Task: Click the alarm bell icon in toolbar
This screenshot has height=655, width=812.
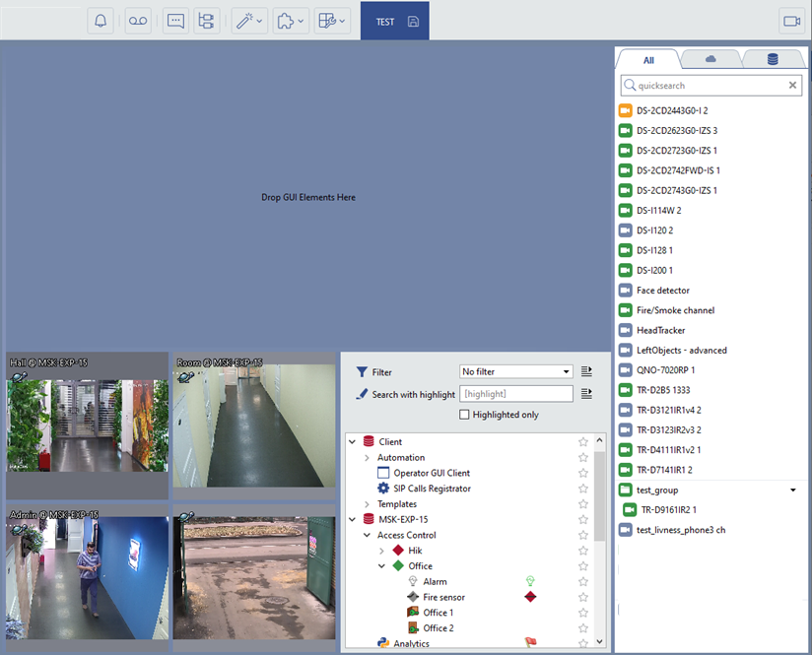Action: 101,21
